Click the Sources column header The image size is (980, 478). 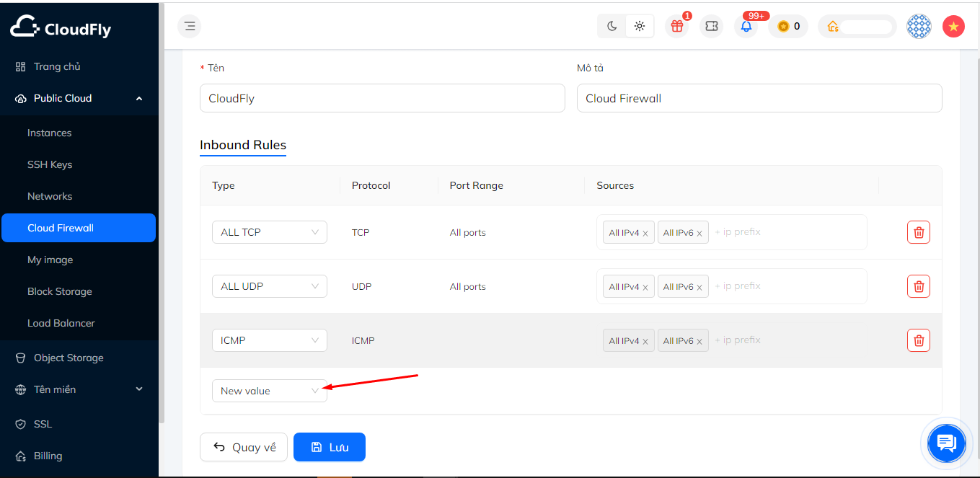(x=615, y=185)
